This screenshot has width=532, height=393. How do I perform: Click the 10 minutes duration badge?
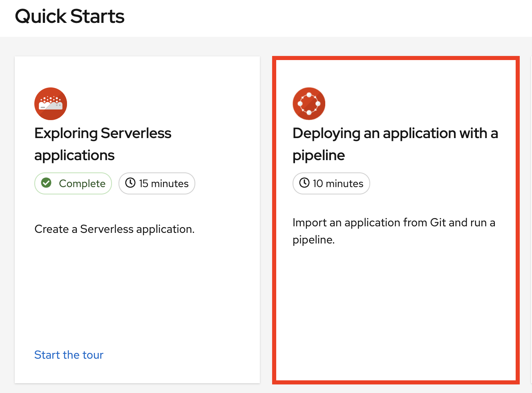click(331, 183)
